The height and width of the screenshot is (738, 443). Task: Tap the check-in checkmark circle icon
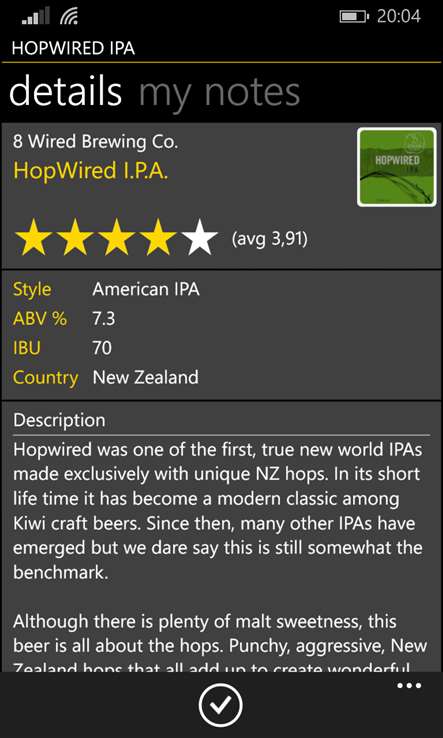point(220,705)
